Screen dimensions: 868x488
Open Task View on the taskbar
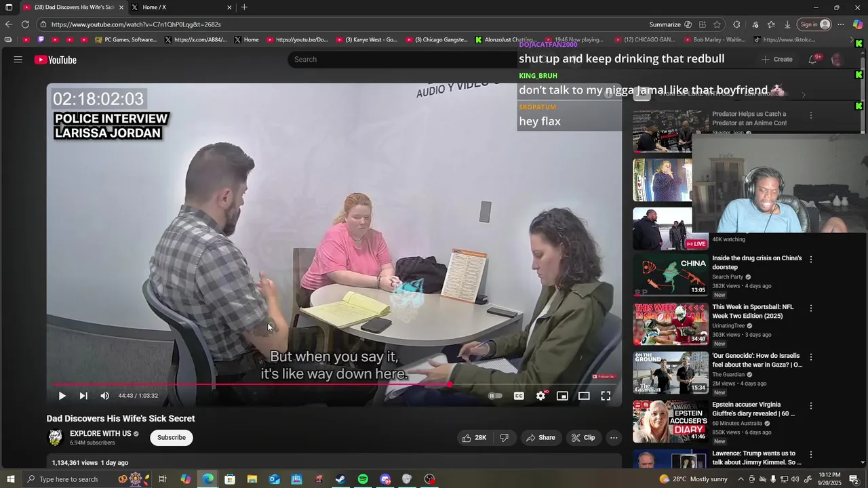tap(163, 479)
